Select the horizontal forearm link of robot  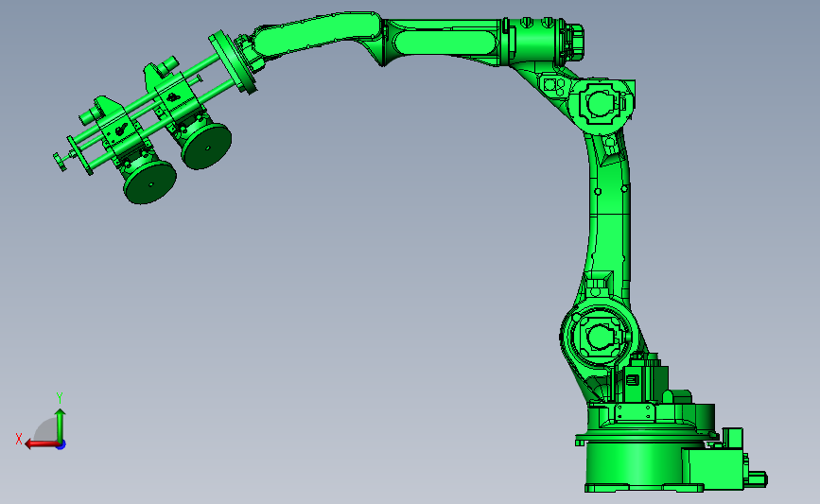pos(445,42)
